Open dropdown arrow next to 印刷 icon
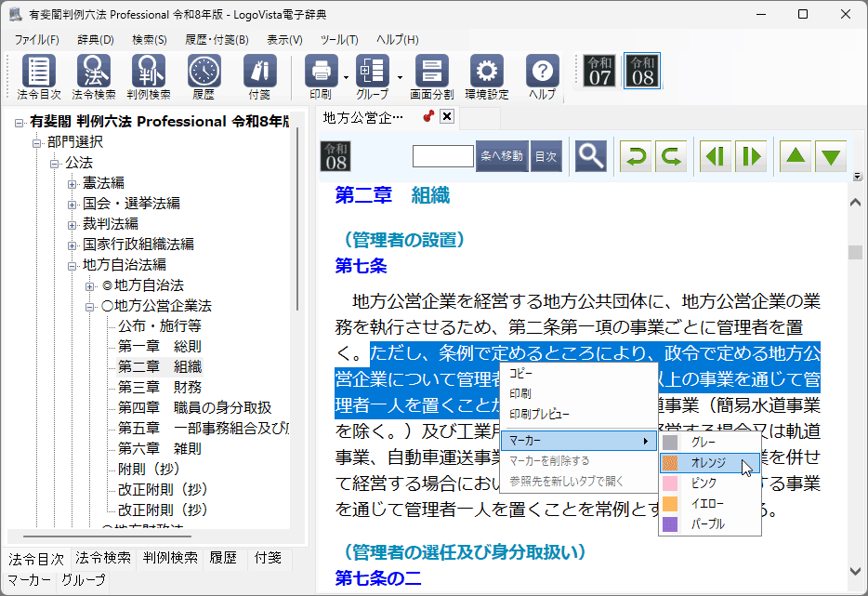This screenshot has width=868, height=596. [x=345, y=77]
